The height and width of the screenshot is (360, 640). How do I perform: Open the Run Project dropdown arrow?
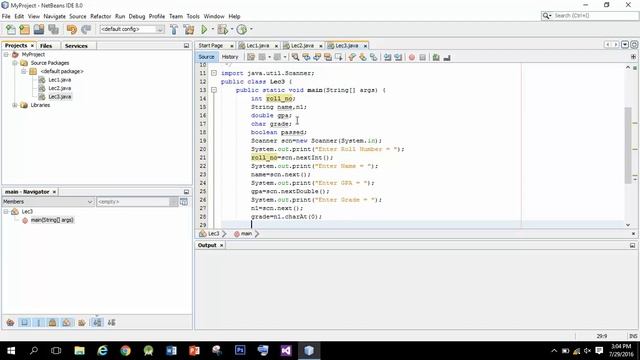click(x=213, y=29)
